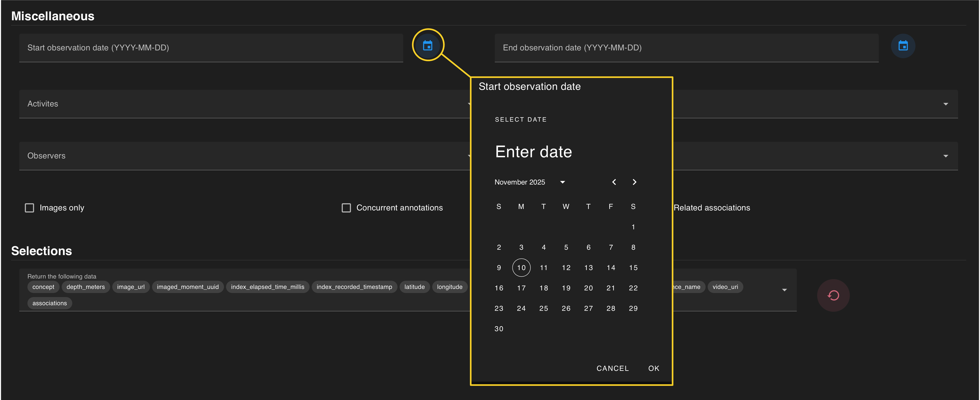Choose day 30 in the calendar
This screenshot has width=980, height=400.
(499, 328)
